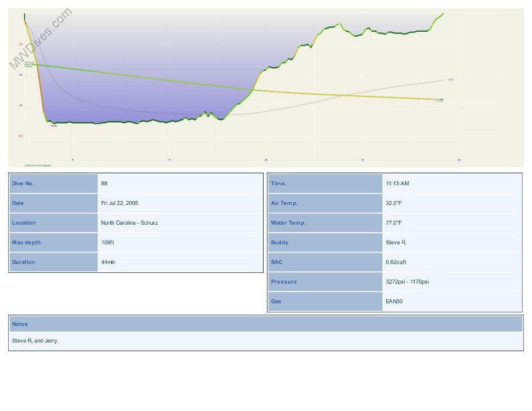Select the '0.62cuft' SAC value
532x411 pixels.
click(396, 262)
